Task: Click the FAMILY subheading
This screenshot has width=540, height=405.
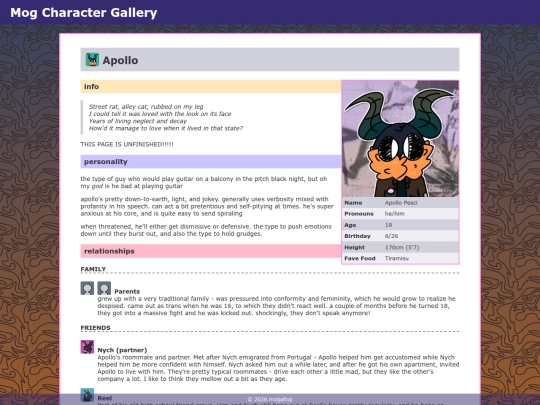Action: point(93,269)
